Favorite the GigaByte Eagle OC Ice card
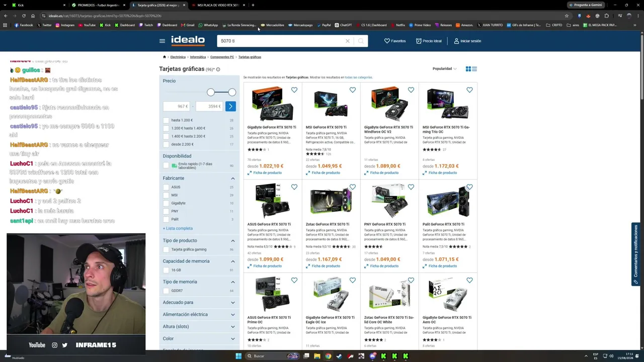This screenshot has height=362, width=644. (353, 281)
